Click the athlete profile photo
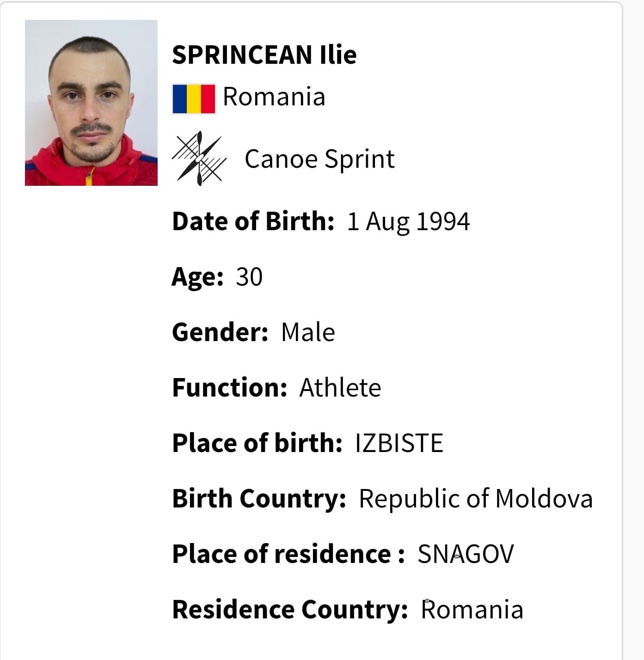This screenshot has height=660, width=644. (x=91, y=103)
